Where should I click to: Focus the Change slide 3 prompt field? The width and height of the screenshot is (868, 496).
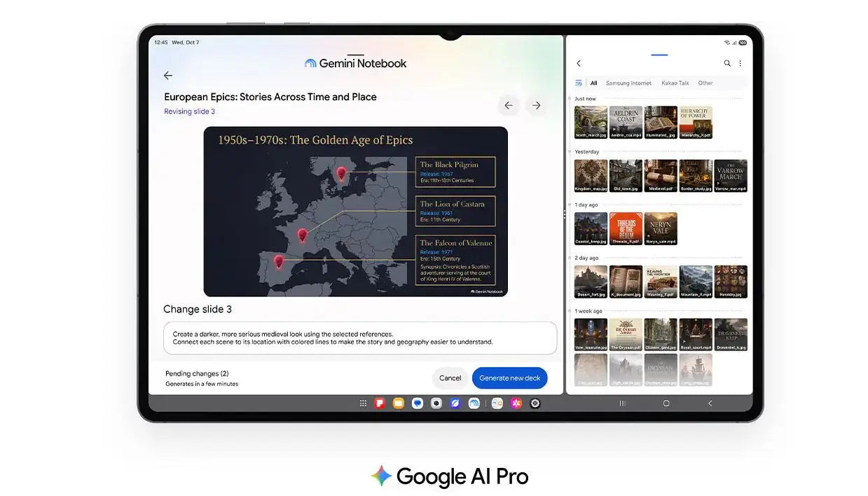coord(360,338)
